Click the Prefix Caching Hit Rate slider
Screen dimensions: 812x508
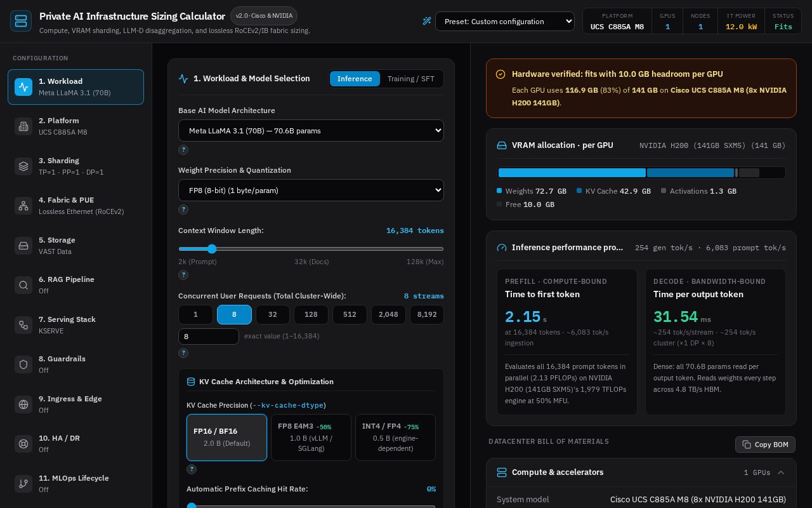pos(311,505)
